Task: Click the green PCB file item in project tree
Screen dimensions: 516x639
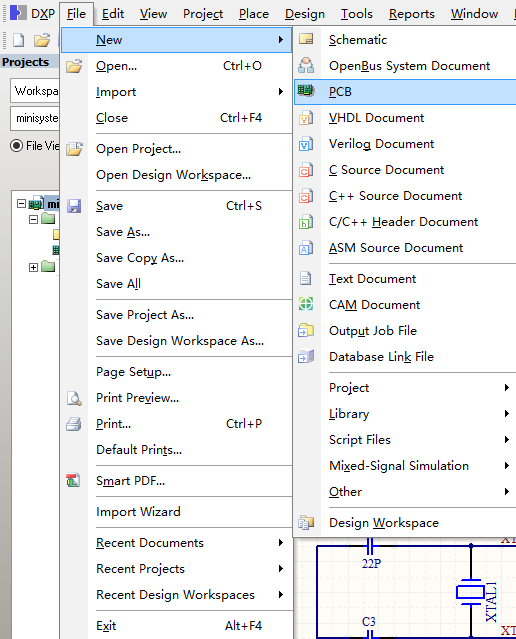Action: [x=56, y=250]
